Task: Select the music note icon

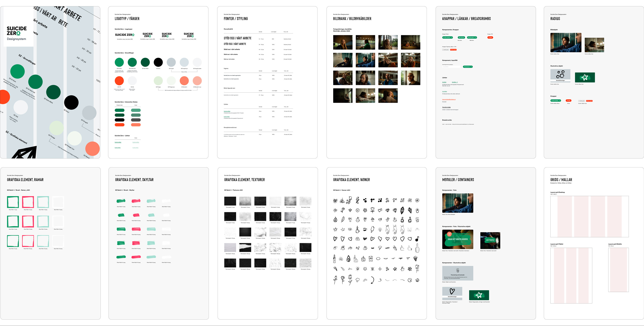Action: [x=417, y=239]
